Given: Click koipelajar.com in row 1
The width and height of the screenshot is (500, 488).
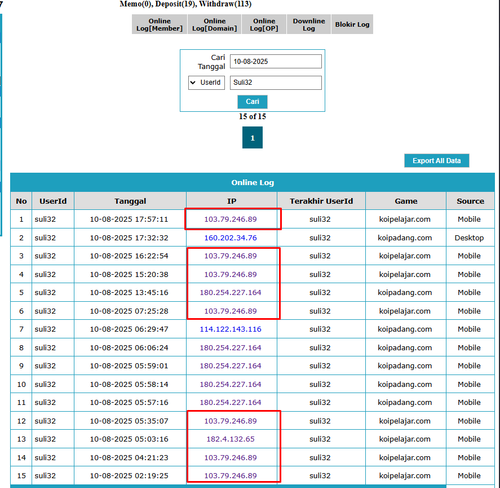Looking at the screenshot, I should tap(405, 219).
